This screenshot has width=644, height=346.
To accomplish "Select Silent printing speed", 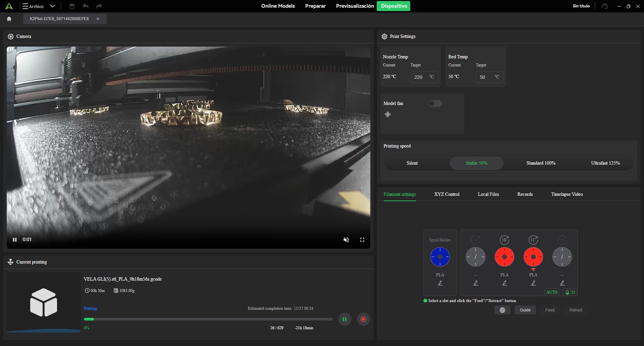I will point(412,163).
